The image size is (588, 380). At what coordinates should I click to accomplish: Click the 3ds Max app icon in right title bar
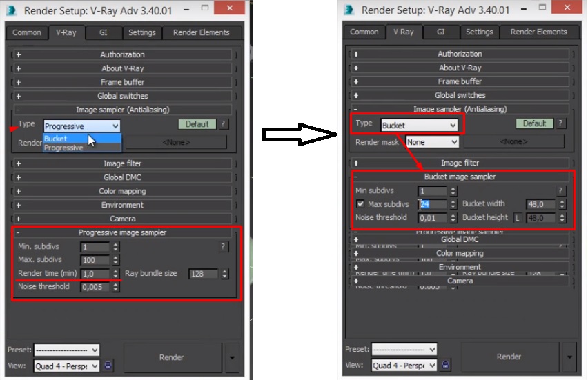tap(349, 10)
